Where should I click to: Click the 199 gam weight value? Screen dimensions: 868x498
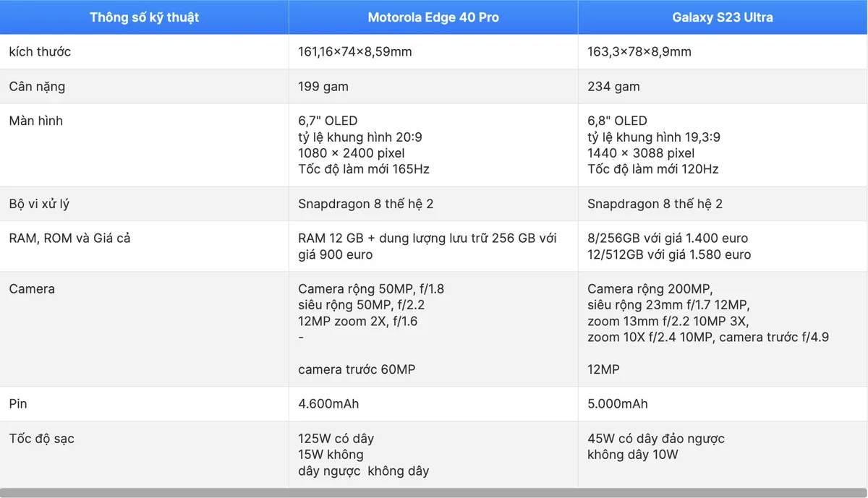click(x=323, y=87)
